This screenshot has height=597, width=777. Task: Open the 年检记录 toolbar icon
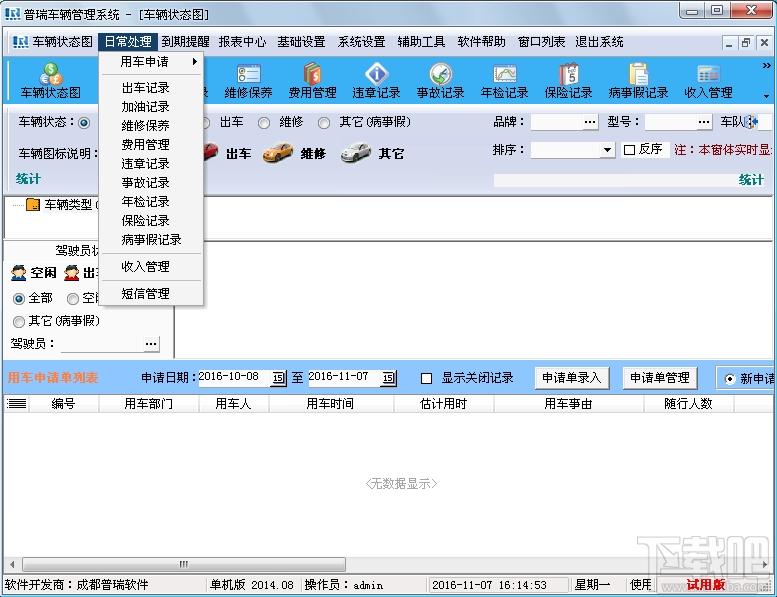coord(504,81)
